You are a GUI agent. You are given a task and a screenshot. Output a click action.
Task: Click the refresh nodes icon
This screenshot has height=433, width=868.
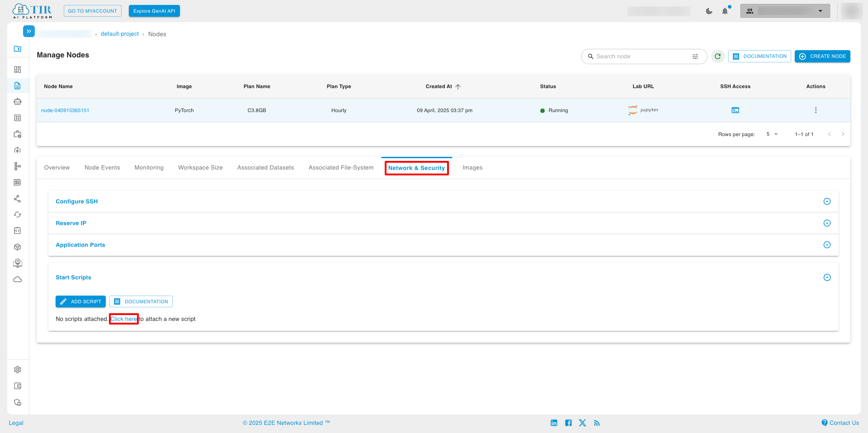pyautogui.click(x=717, y=56)
